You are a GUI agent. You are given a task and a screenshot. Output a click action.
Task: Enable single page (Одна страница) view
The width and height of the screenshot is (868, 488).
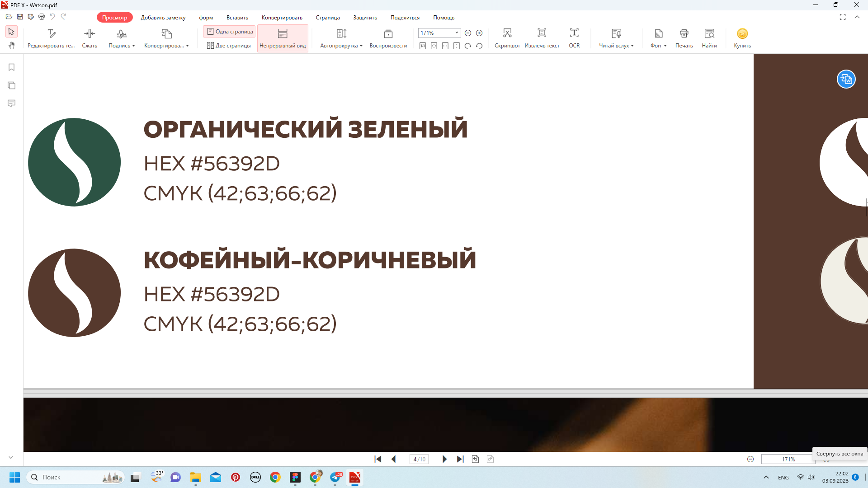pyautogui.click(x=230, y=32)
